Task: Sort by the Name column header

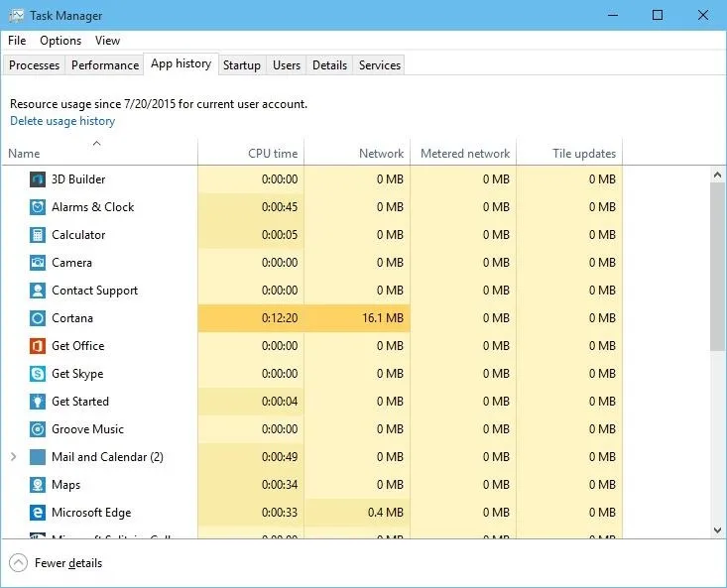Action: coord(100,154)
